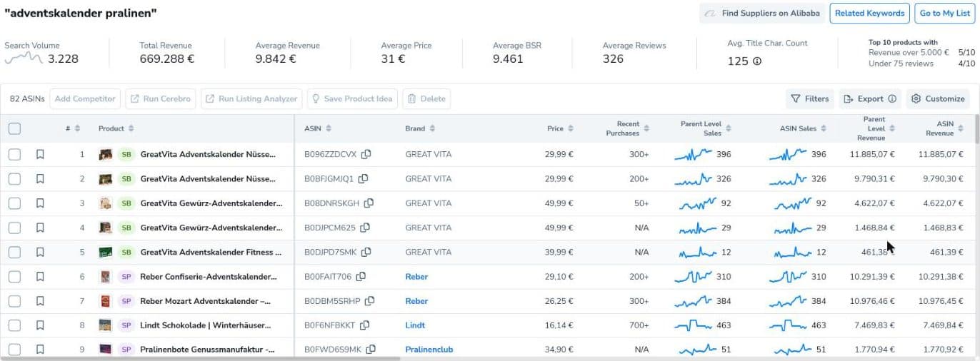Select checkbox for row 4
The width and height of the screenshot is (980, 361).
(x=14, y=228)
